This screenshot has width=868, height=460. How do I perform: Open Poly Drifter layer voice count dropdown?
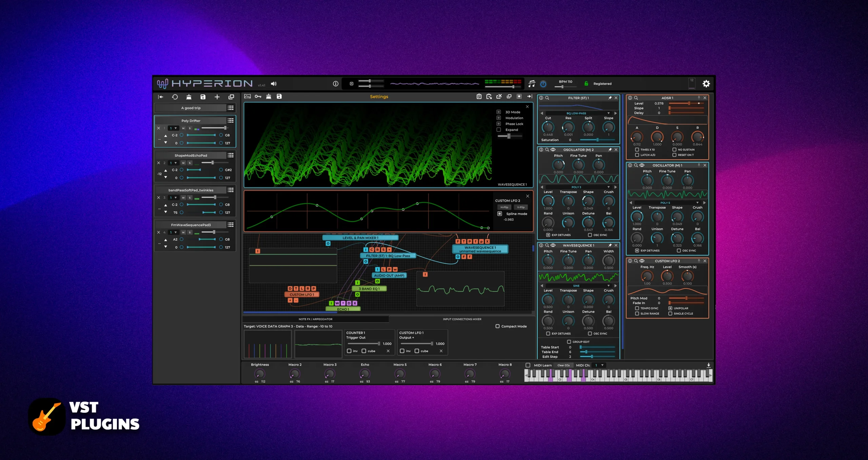click(x=173, y=128)
